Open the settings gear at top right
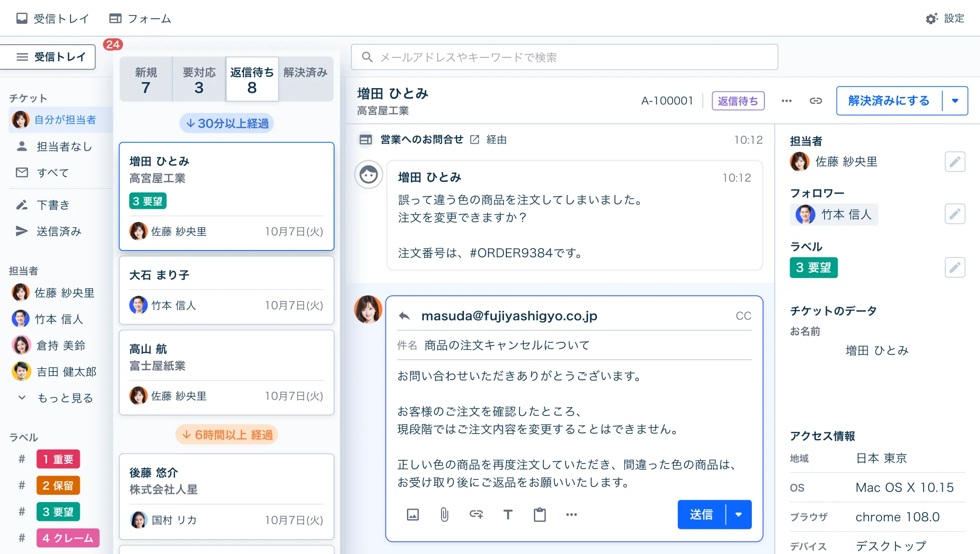 click(x=932, y=19)
